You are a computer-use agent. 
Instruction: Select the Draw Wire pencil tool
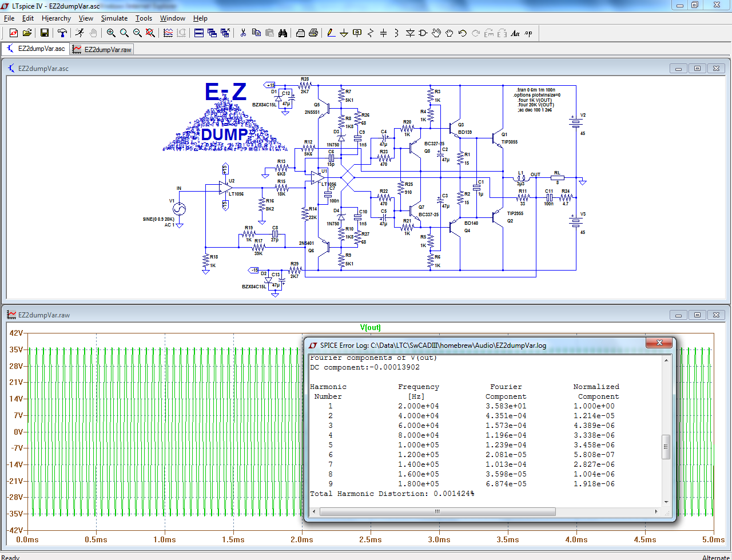pos(331,33)
